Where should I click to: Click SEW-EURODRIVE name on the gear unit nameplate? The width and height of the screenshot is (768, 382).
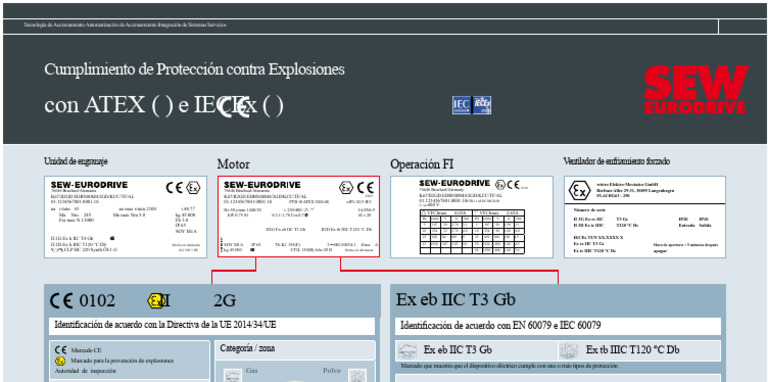coord(89,185)
